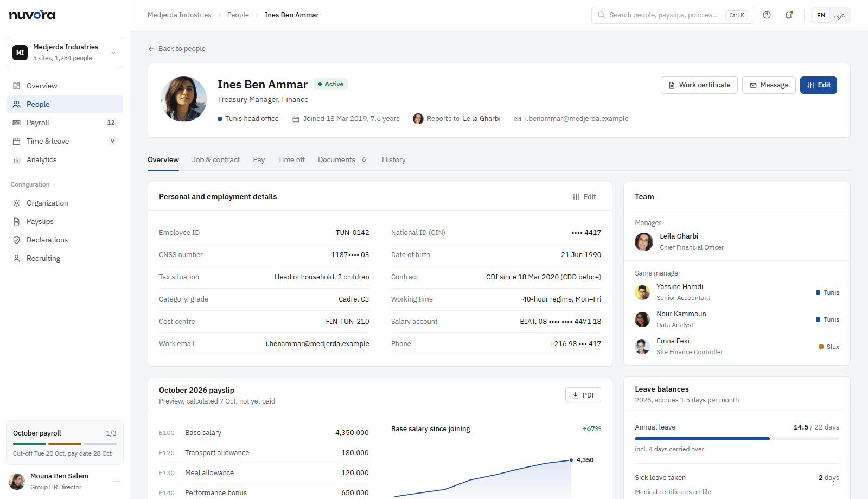Open Declarations page
Viewport: 868px width, 499px height.
click(65, 240)
